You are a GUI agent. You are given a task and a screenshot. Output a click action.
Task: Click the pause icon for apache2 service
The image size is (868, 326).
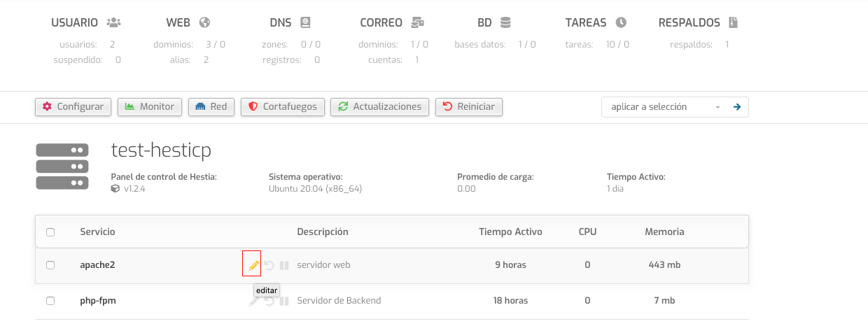pyautogui.click(x=284, y=266)
